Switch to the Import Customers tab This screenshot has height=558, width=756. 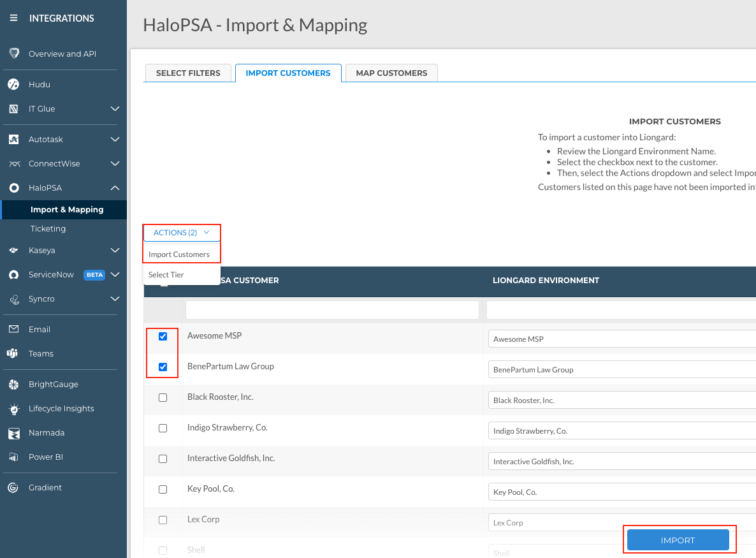[x=288, y=73]
